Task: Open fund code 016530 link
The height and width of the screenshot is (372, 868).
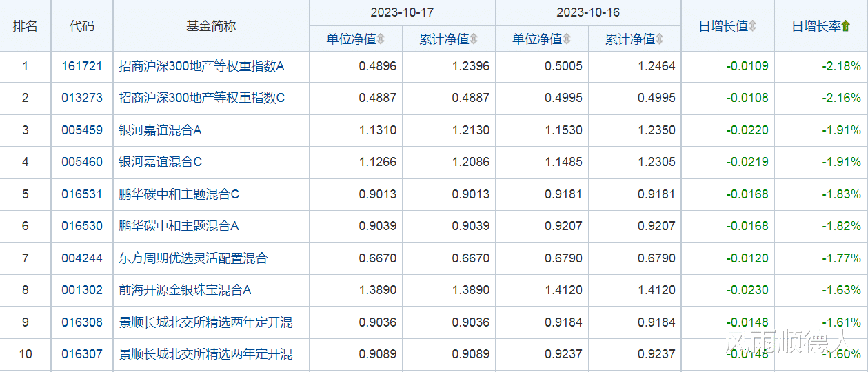Action: point(81,226)
